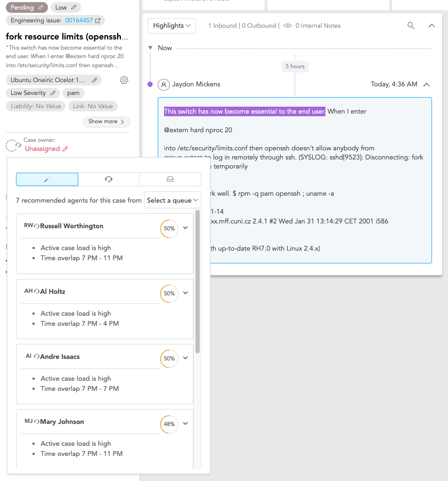448x481 pixels.
Task: Collapse the Now timeline section
Action: tap(150, 48)
